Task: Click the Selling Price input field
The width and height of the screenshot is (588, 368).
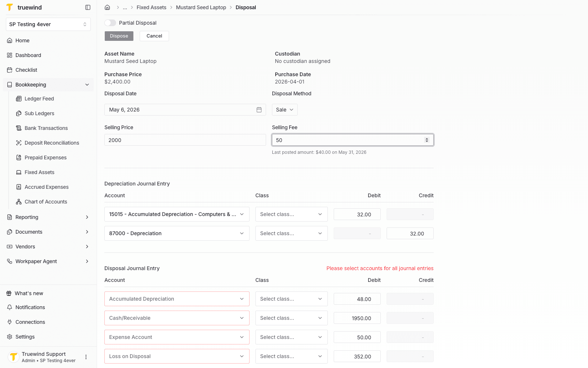Action: coord(185,140)
